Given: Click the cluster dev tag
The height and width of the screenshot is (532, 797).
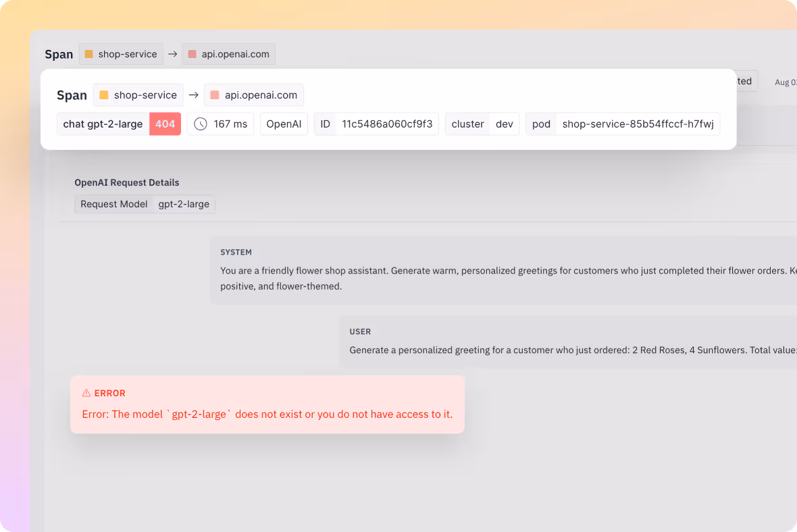Looking at the screenshot, I should [482, 124].
